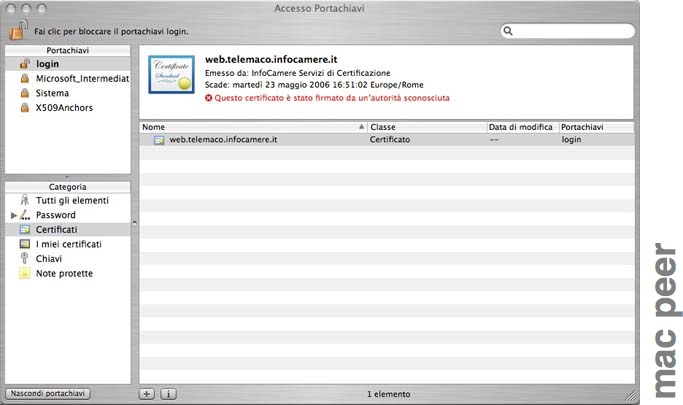Select the Certificati category label
Screen dimensions: 683x405
57,230
